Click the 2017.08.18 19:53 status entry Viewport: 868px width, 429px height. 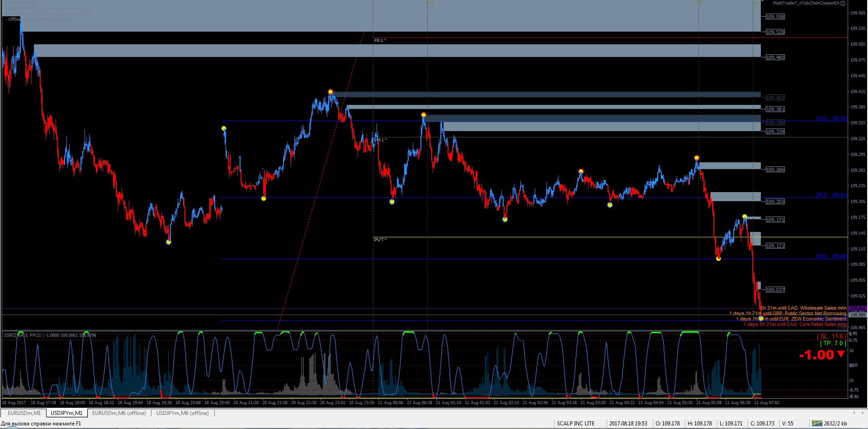pyautogui.click(x=628, y=424)
